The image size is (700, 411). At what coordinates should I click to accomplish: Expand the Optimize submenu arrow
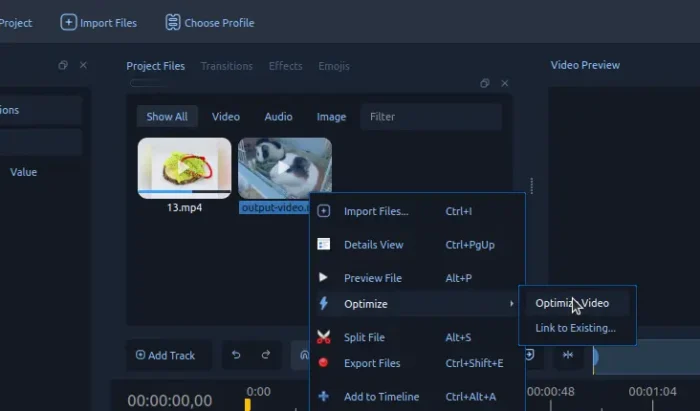512,304
